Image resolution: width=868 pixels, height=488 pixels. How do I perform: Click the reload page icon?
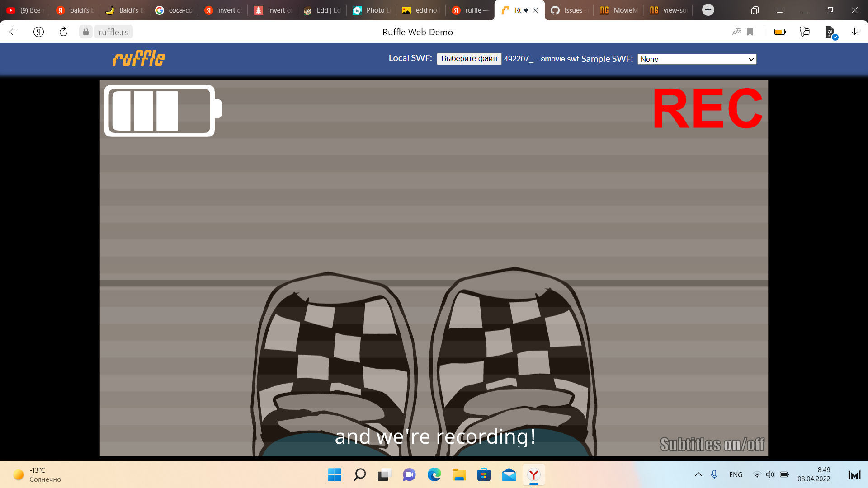click(x=63, y=32)
